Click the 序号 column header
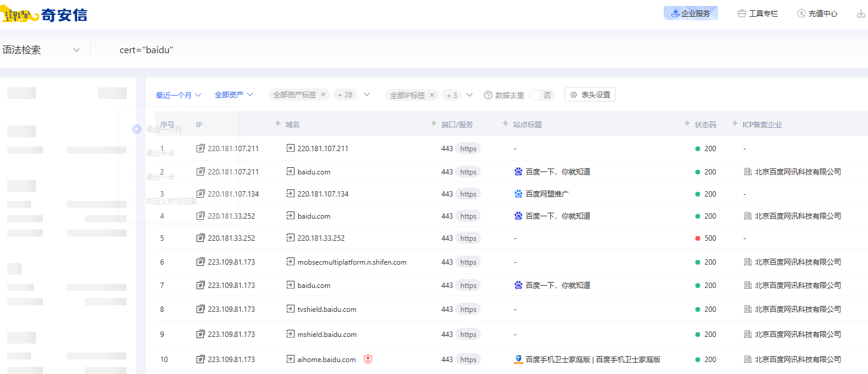868x374 pixels. (167, 124)
